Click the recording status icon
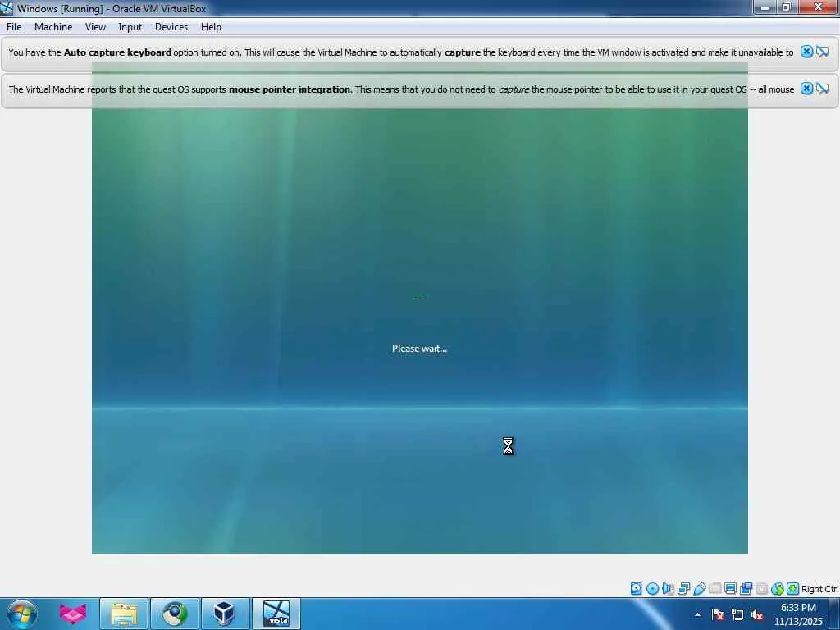 point(746,589)
